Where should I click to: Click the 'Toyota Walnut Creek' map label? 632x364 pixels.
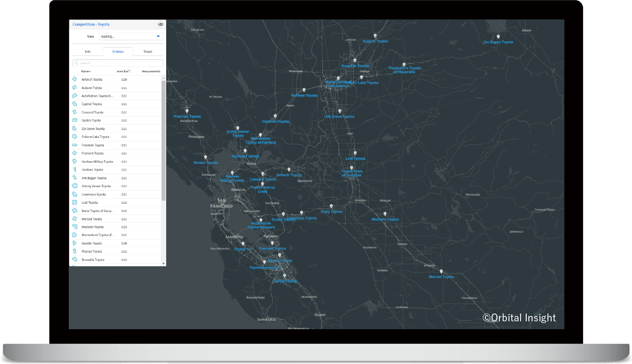pos(263,189)
